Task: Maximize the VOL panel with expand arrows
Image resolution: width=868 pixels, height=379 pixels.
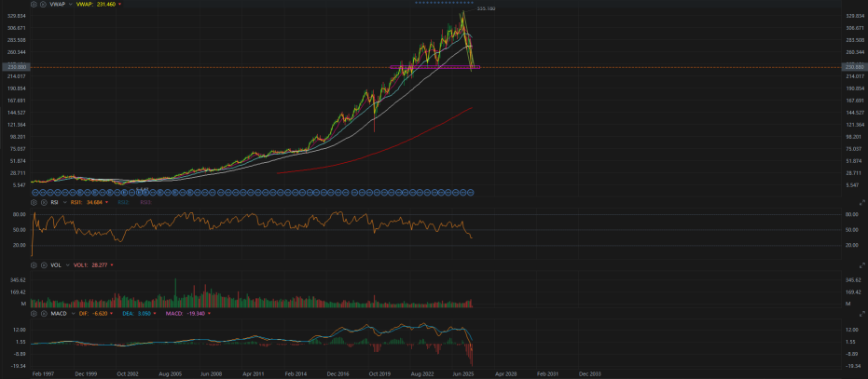Action: [861, 265]
